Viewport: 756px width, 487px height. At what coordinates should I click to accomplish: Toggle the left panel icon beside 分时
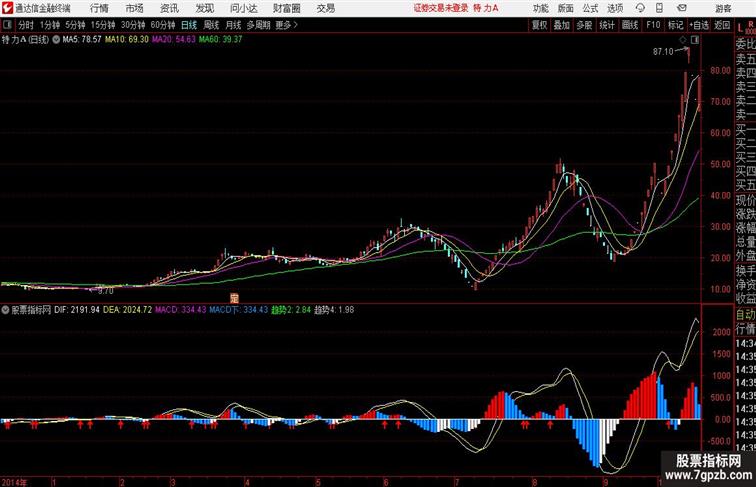tap(7, 25)
